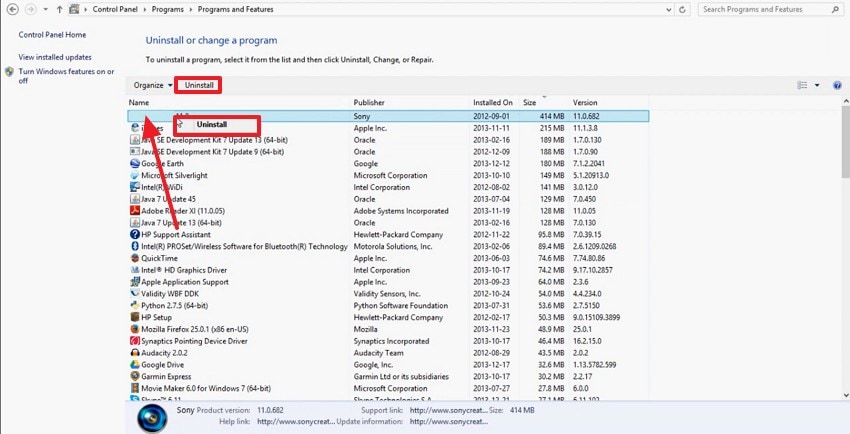Click the Mozilla Firefox 25.0.1 icon
The width and height of the screenshot is (850, 434).
tap(134, 329)
